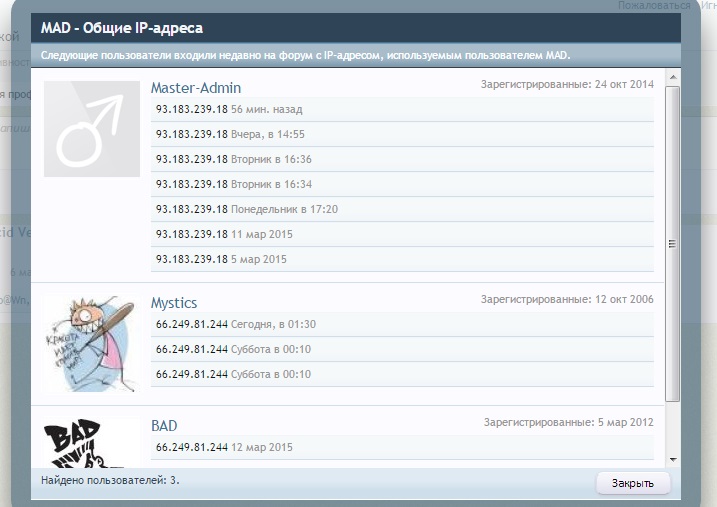Open Mystics user profile link
The image size is (717, 507).
coord(174,303)
